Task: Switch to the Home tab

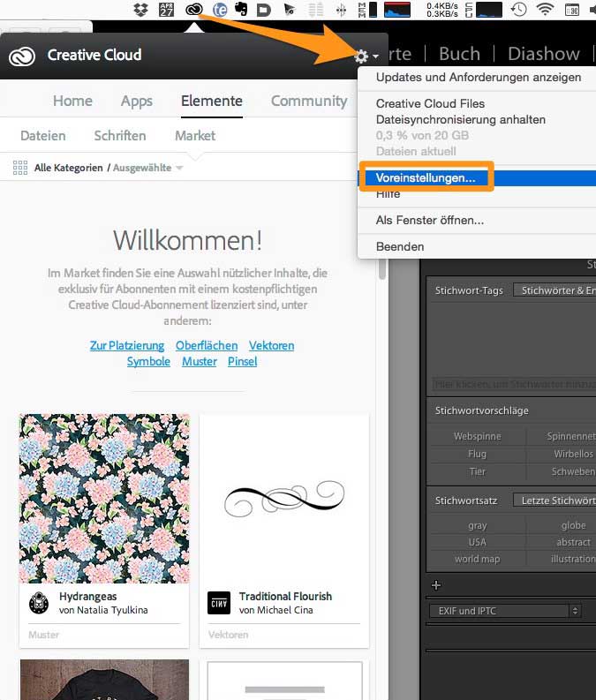Action: 72,101
